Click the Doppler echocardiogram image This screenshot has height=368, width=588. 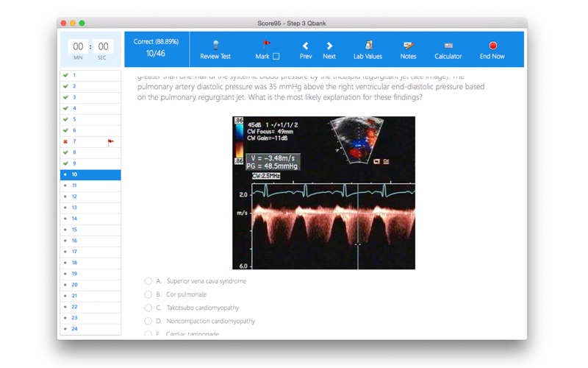(x=323, y=193)
